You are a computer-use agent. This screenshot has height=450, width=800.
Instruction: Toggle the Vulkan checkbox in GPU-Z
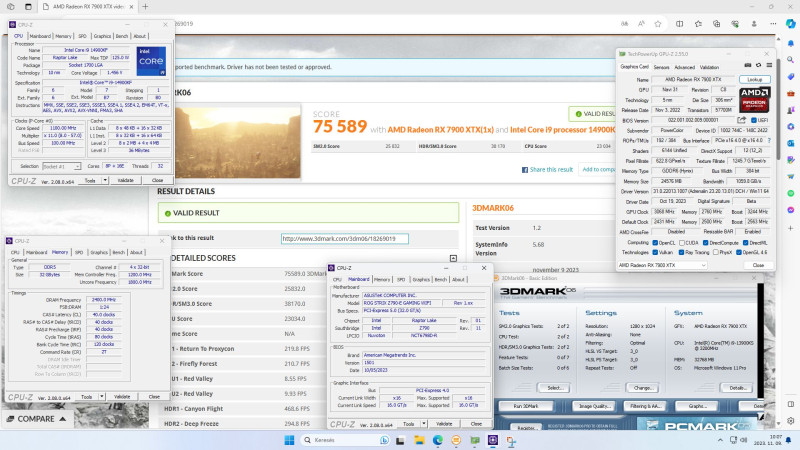pos(655,253)
